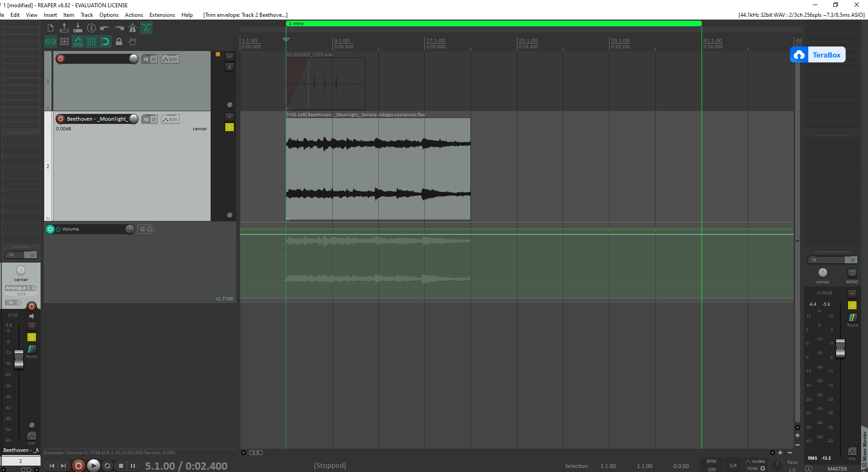Solo track 1
This screenshot has width=868, height=472.
pyautogui.click(x=230, y=67)
